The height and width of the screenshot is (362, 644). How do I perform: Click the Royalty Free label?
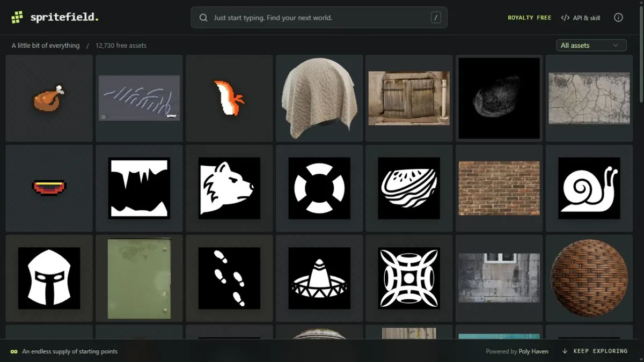(529, 18)
